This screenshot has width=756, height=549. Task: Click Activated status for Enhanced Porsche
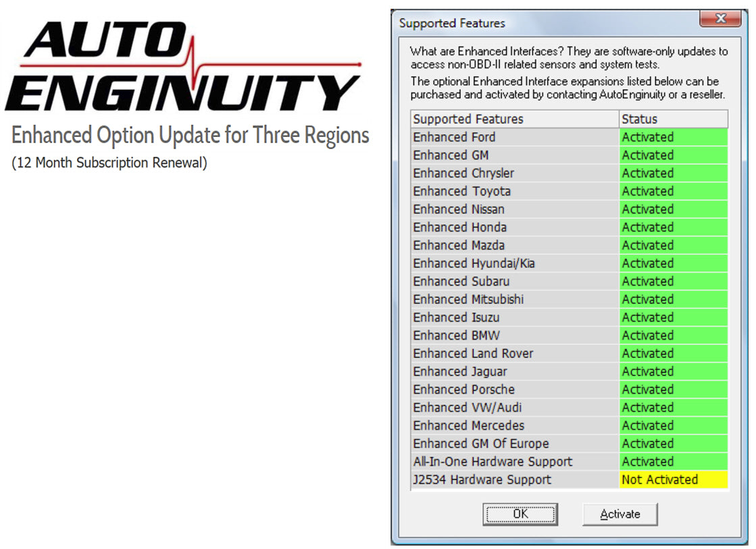(x=673, y=390)
